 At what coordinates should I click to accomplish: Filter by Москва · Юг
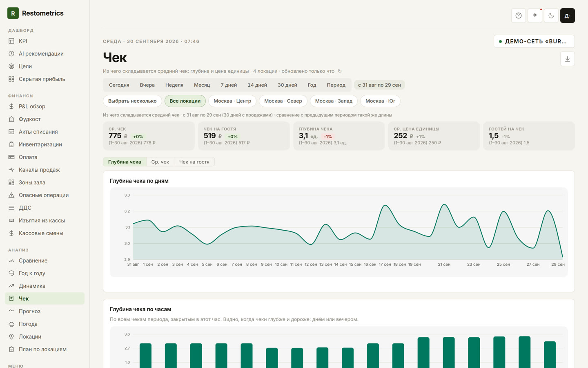[x=380, y=101]
